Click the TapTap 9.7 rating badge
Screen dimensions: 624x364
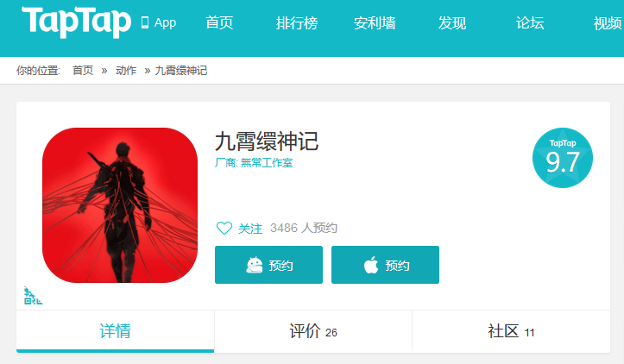click(563, 158)
